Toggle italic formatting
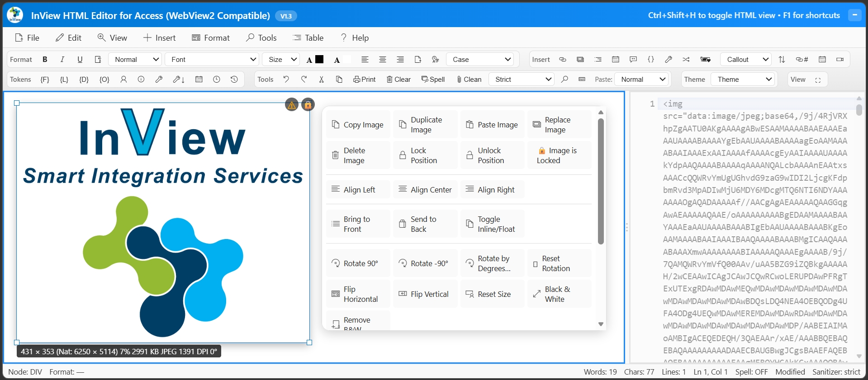This screenshot has width=868, height=380. 62,60
